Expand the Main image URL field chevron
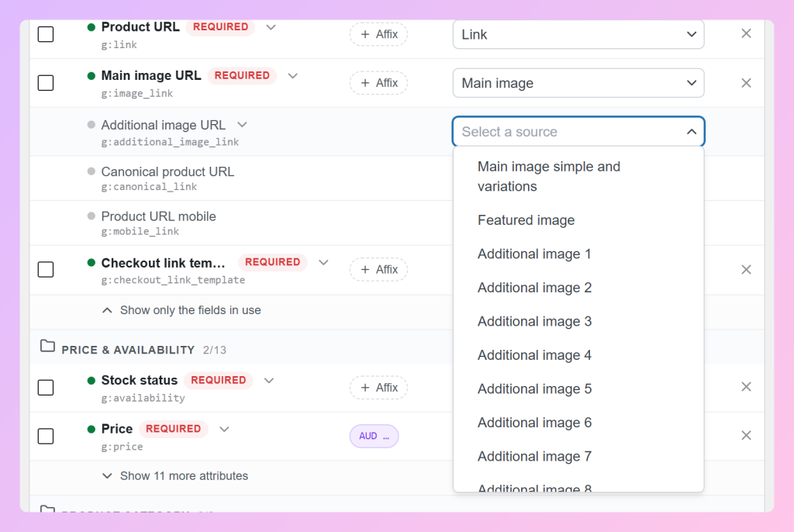The width and height of the screenshot is (794, 532). (x=292, y=76)
